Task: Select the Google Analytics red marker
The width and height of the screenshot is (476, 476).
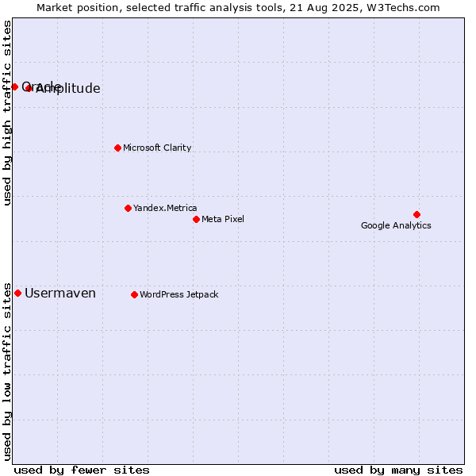Action: click(416, 215)
